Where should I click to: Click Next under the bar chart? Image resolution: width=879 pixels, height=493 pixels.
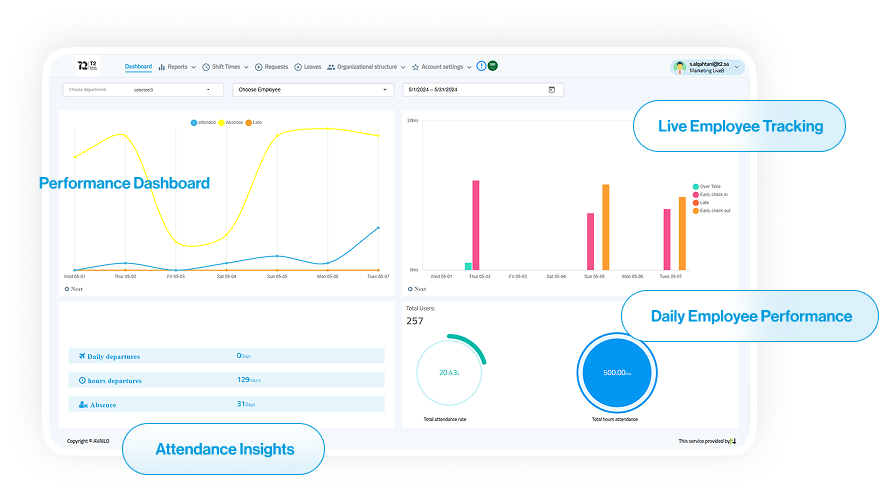coord(416,288)
